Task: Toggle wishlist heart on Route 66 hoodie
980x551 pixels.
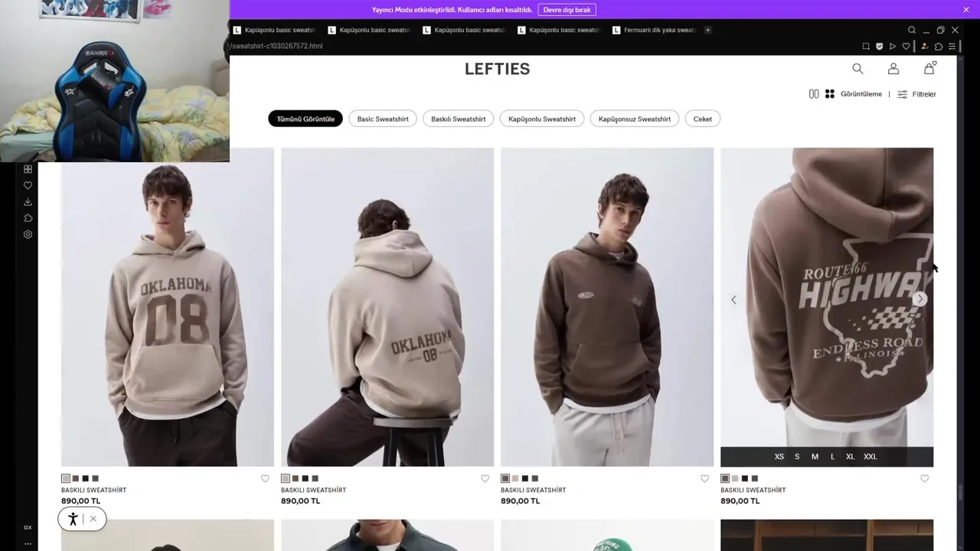Action: [924, 478]
